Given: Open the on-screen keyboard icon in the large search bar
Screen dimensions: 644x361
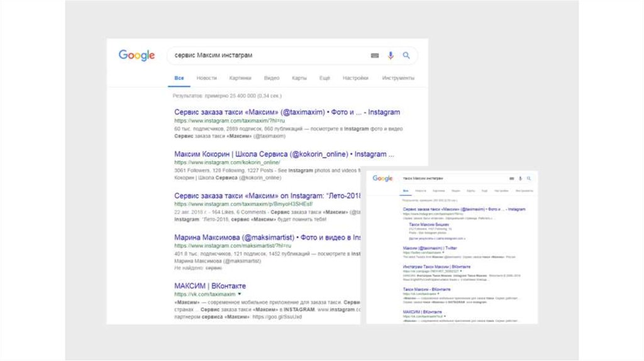Looking at the screenshot, I should (375, 55).
